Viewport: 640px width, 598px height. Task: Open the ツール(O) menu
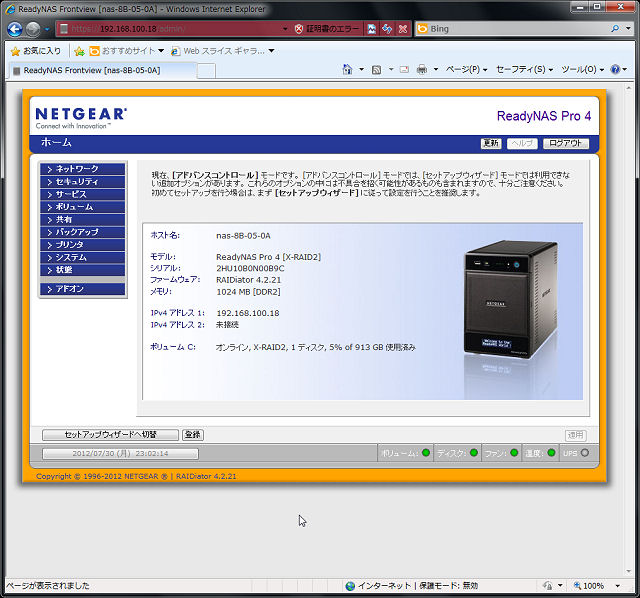[582, 70]
